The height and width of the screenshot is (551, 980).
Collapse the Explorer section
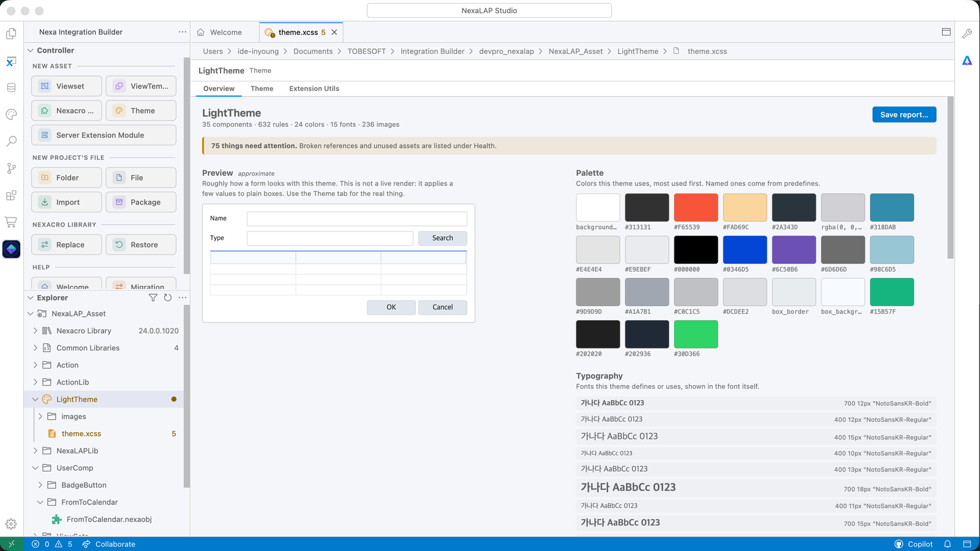(x=30, y=298)
